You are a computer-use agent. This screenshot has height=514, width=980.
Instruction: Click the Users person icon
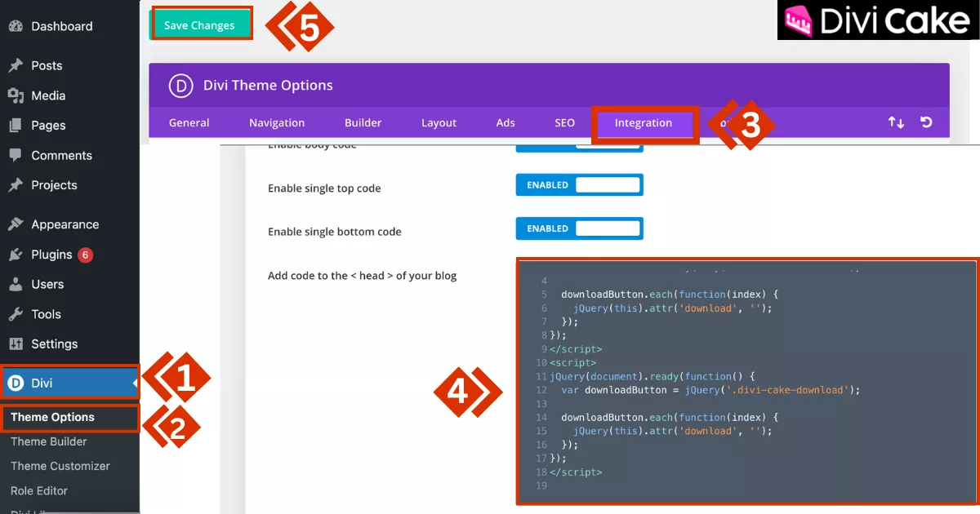click(15, 284)
